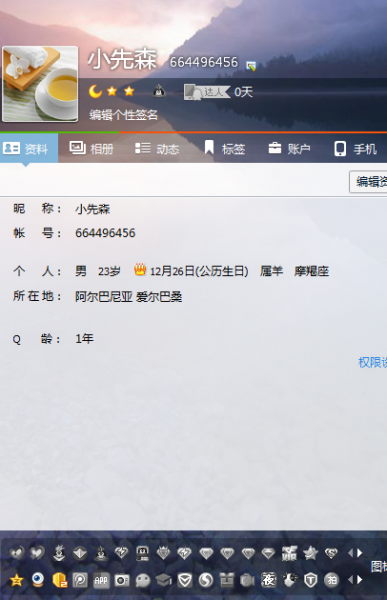
Task: Click the gray gift box icon
Action: (227, 580)
